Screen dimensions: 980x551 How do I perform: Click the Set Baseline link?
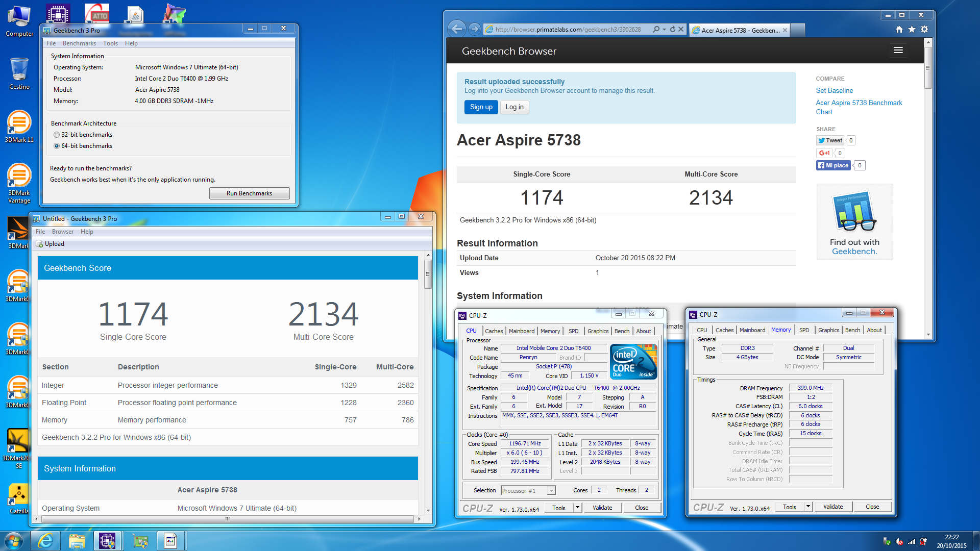click(x=834, y=90)
